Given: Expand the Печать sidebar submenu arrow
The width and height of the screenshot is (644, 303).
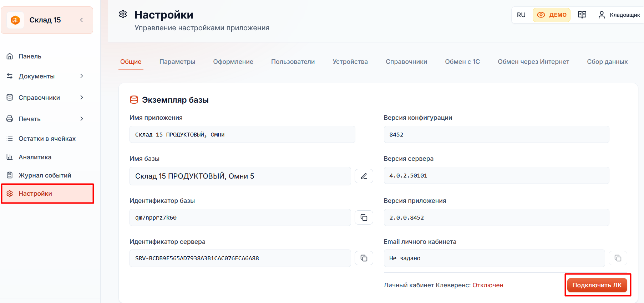Looking at the screenshot, I should (82, 119).
